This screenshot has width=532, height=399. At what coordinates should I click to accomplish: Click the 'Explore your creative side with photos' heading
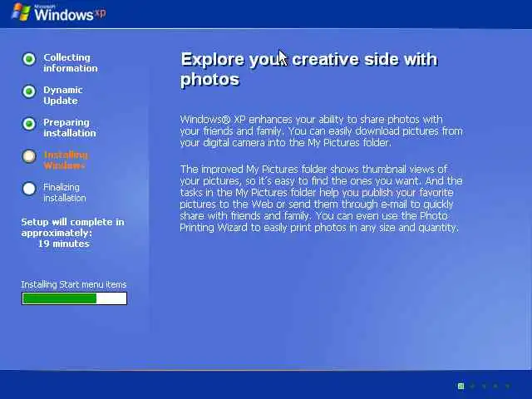pyautogui.click(x=309, y=69)
